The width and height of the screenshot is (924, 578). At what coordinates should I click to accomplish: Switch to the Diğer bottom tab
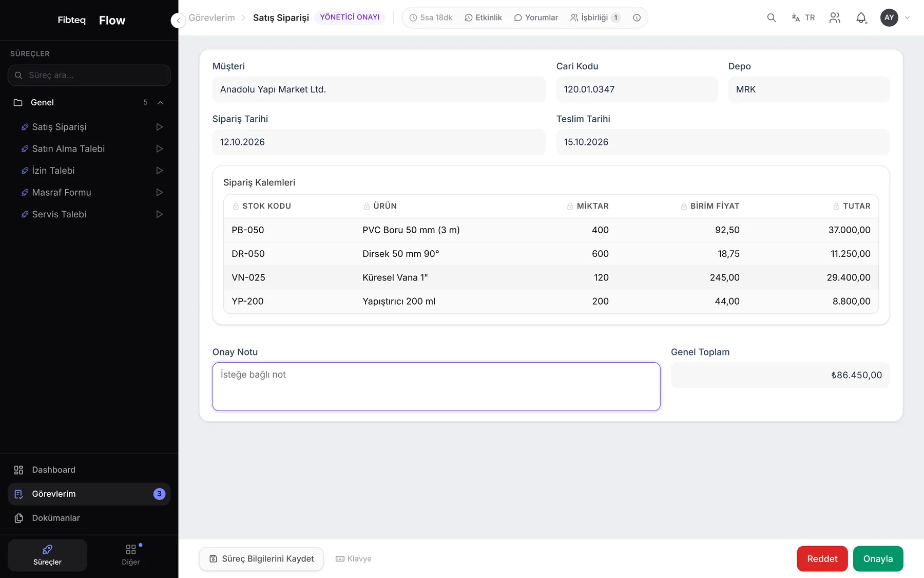click(131, 555)
